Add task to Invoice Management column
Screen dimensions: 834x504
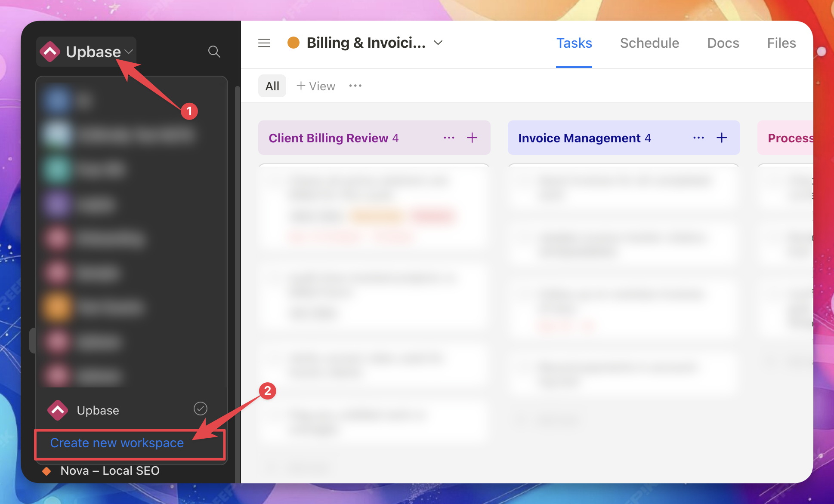coord(722,138)
